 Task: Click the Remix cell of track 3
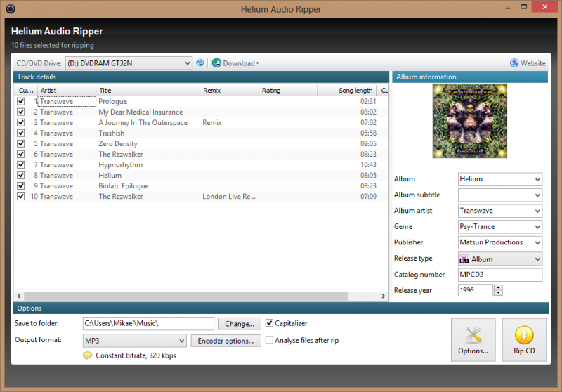click(212, 122)
